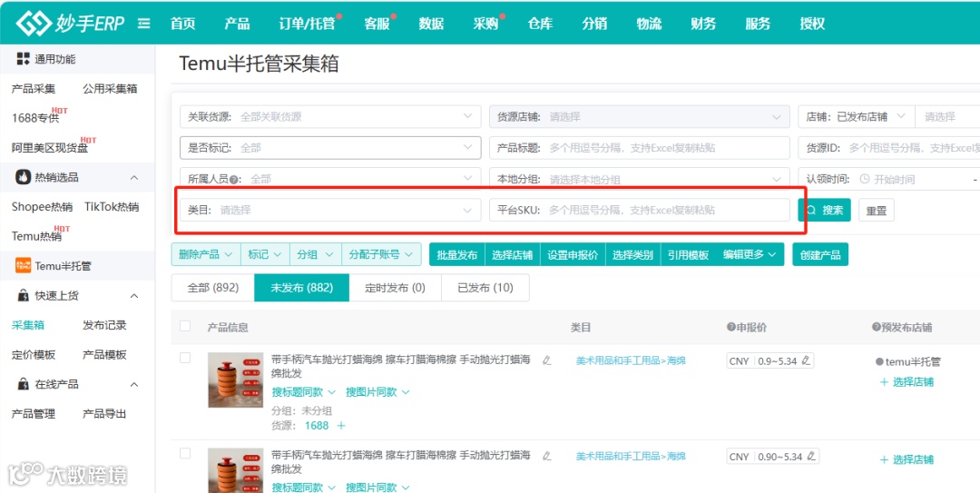
Task: Click the 重置 button
Action: click(877, 211)
